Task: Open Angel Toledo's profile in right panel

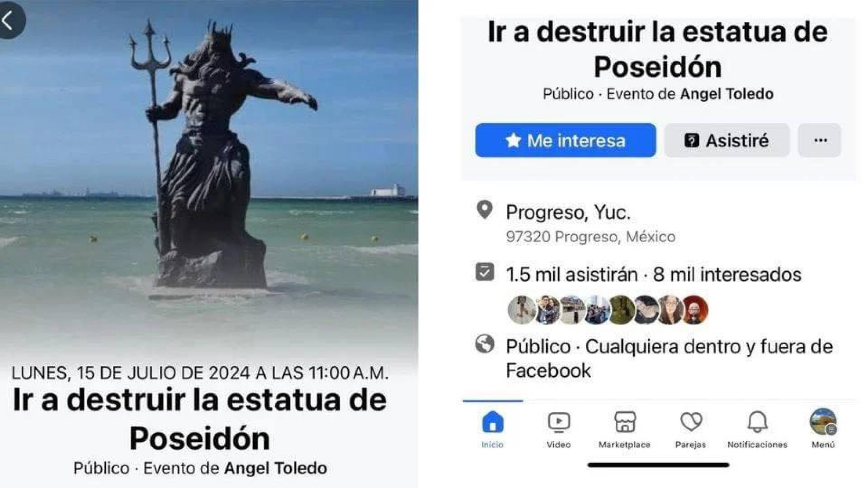Action: pos(727,94)
